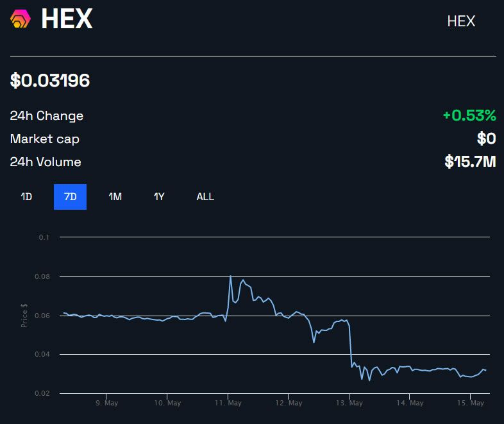This screenshot has height=424, width=504.
Task: Click the HEX hexagon logo icon
Action: pyautogui.click(x=21, y=19)
